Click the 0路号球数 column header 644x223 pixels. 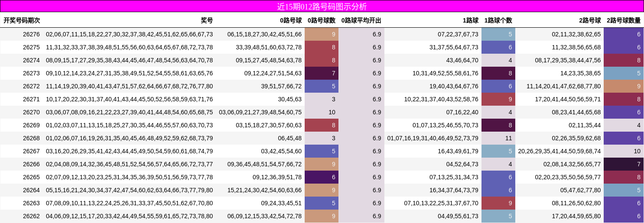pyautogui.click(x=322, y=20)
